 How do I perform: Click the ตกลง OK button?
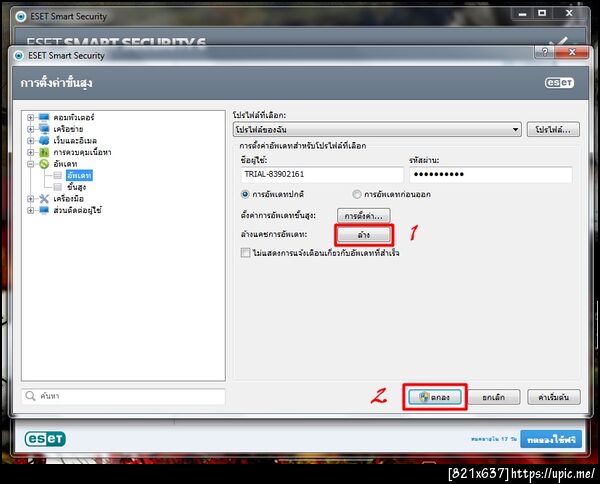click(x=435, y=397)
